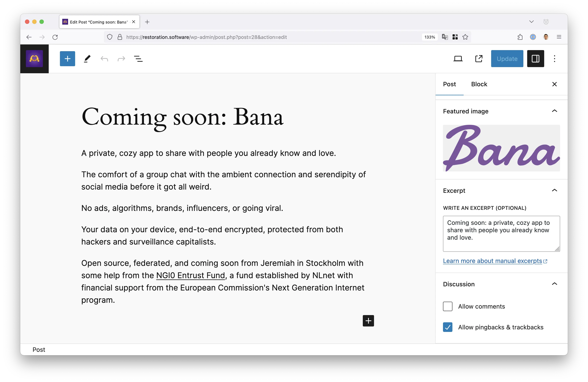Click the Bana featured image thumbnail
588x382 pixels.
(x=501, y=148)
